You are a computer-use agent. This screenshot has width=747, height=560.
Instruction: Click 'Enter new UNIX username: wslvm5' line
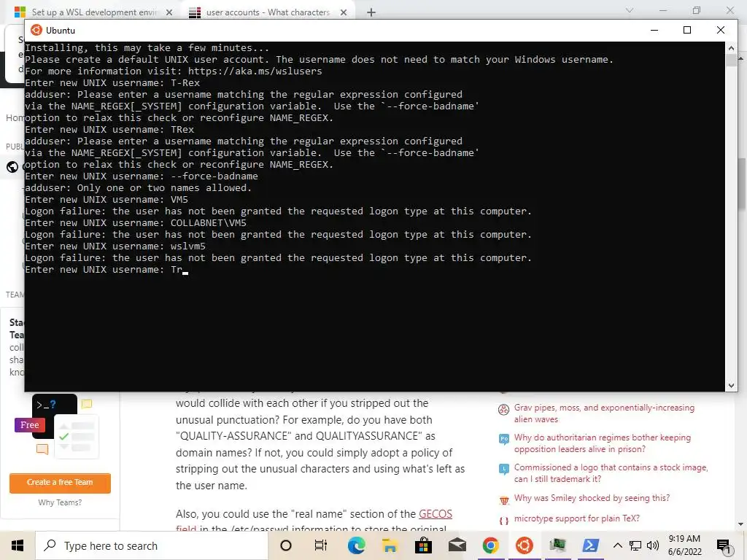(115, 246)
